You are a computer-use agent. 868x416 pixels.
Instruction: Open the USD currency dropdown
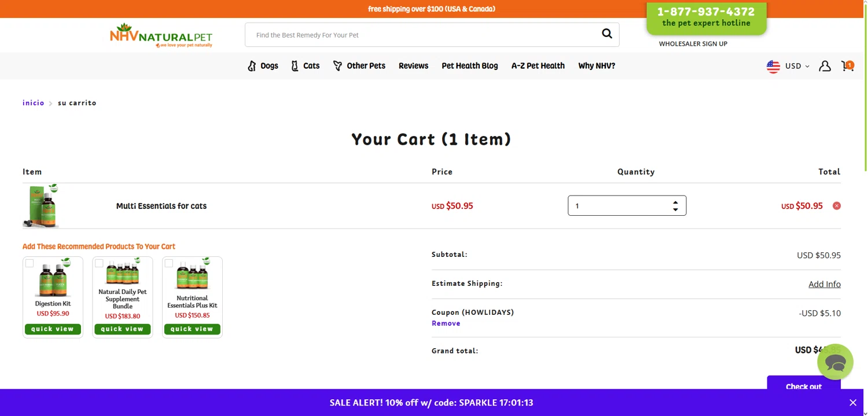pyautogui.click(x=797, y=66)
